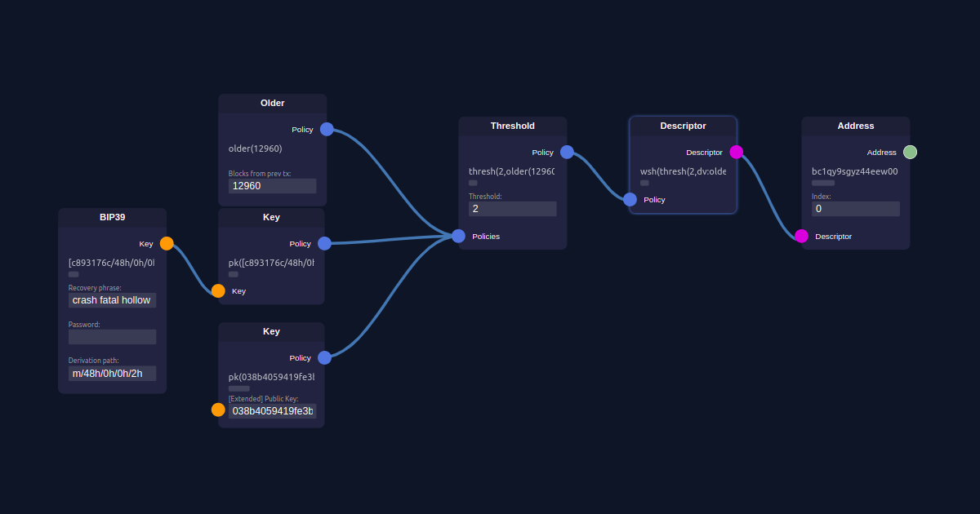Click the Descriptor node's pink Descriptor output port

coord(736,152)
